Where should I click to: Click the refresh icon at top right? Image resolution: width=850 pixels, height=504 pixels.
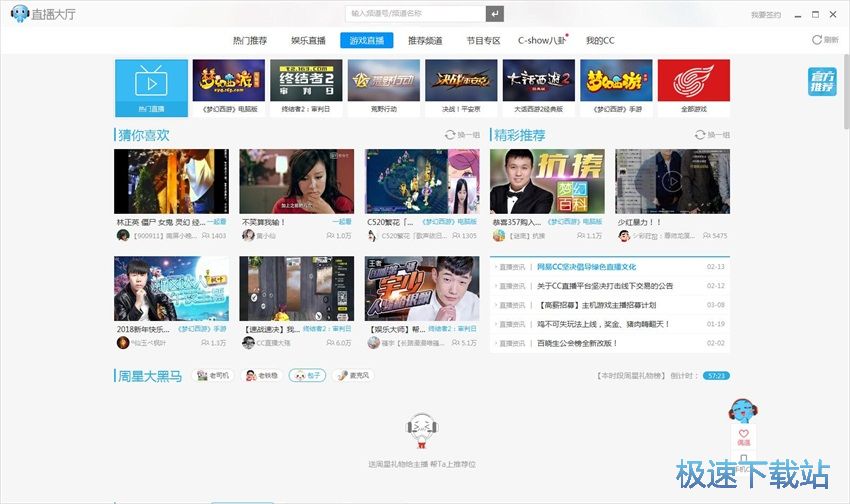(x=816, y=40)
